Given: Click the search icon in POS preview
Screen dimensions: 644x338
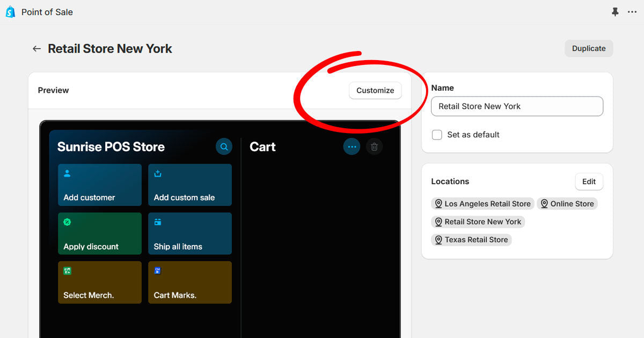Looking at the screenshot, I should [224, 146].
